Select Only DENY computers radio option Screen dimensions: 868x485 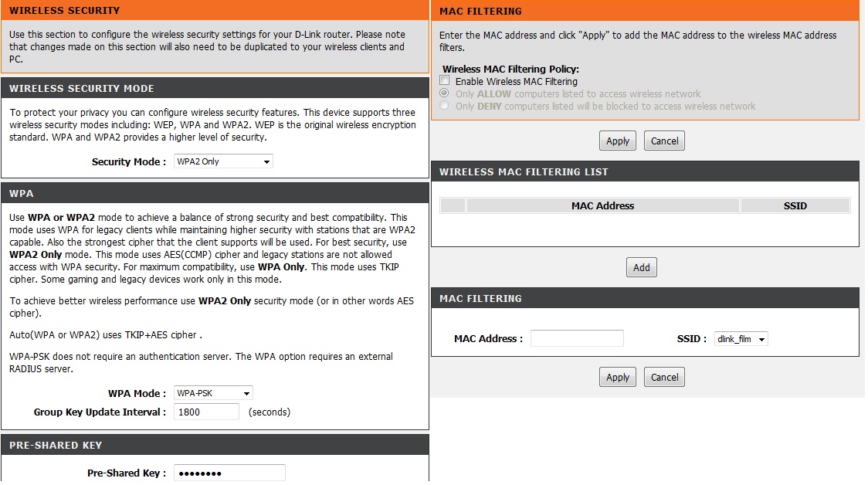click(x=444, y=105)
